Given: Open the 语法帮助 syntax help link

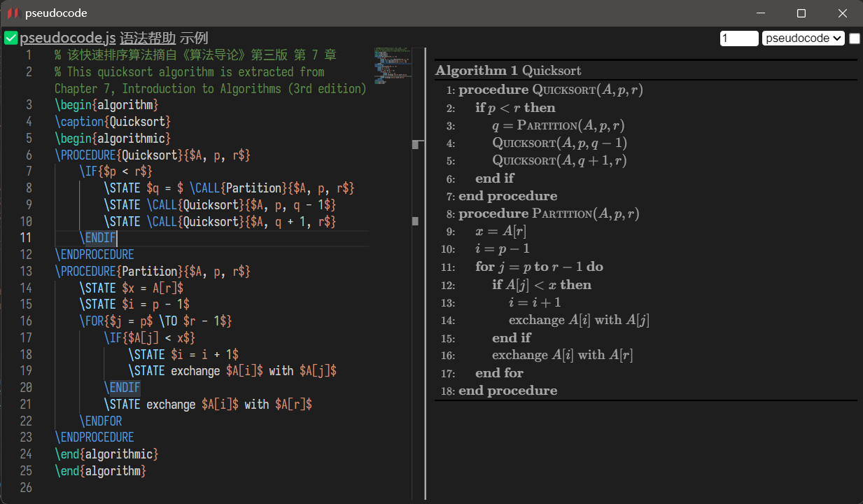Looking at the screenshot, I should pyautogui.click(x=148, y=38).
